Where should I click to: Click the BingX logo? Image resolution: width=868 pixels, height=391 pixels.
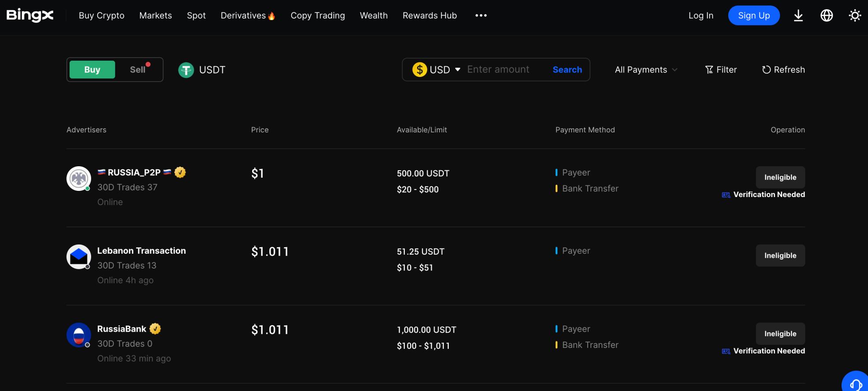[x=30, y=15]
